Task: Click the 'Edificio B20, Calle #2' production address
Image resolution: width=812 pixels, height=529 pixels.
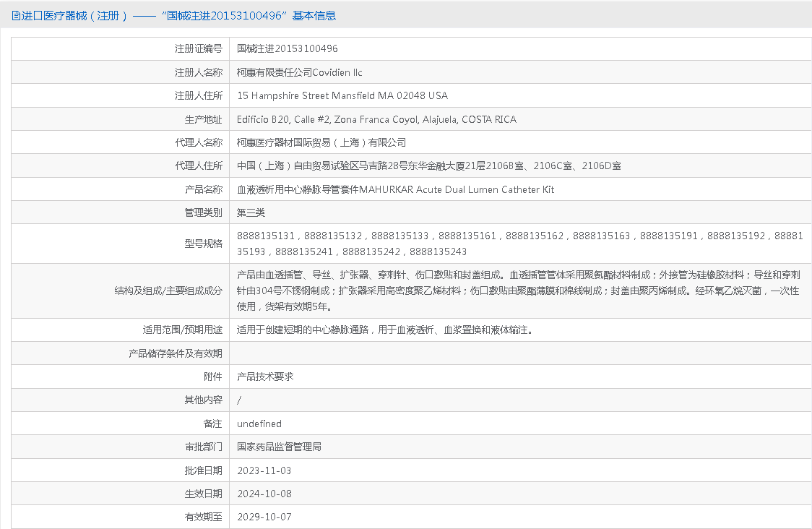Action: [x=376, y=120]
